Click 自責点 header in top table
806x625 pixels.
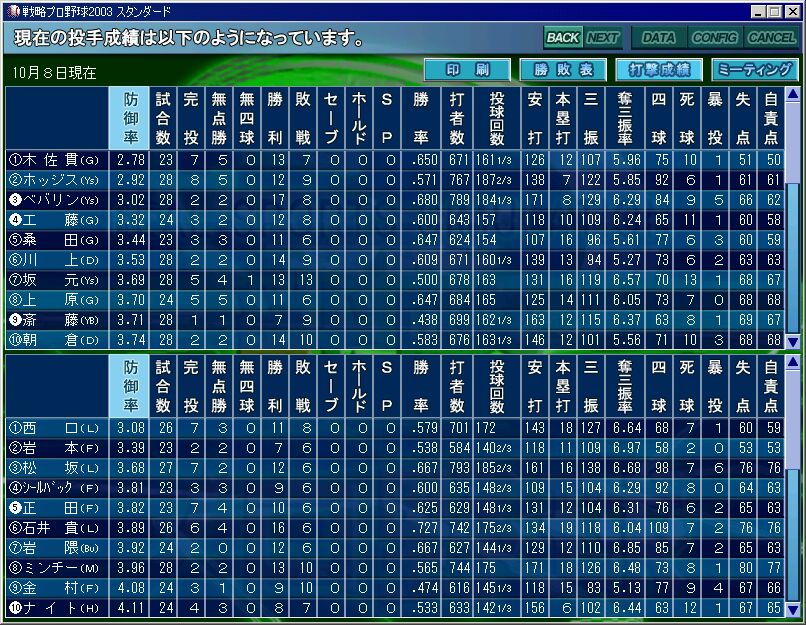click(x=771, y=118)
